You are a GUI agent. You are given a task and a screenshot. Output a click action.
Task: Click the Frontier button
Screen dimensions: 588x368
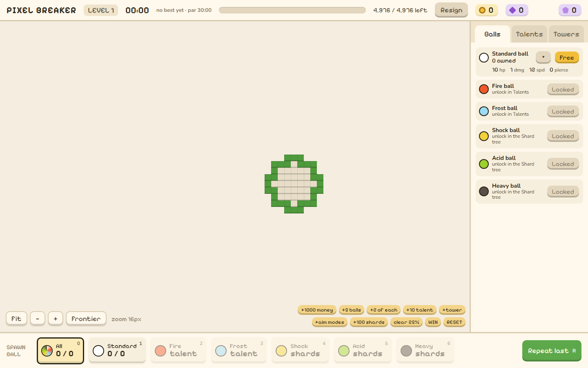coord(86,319)
